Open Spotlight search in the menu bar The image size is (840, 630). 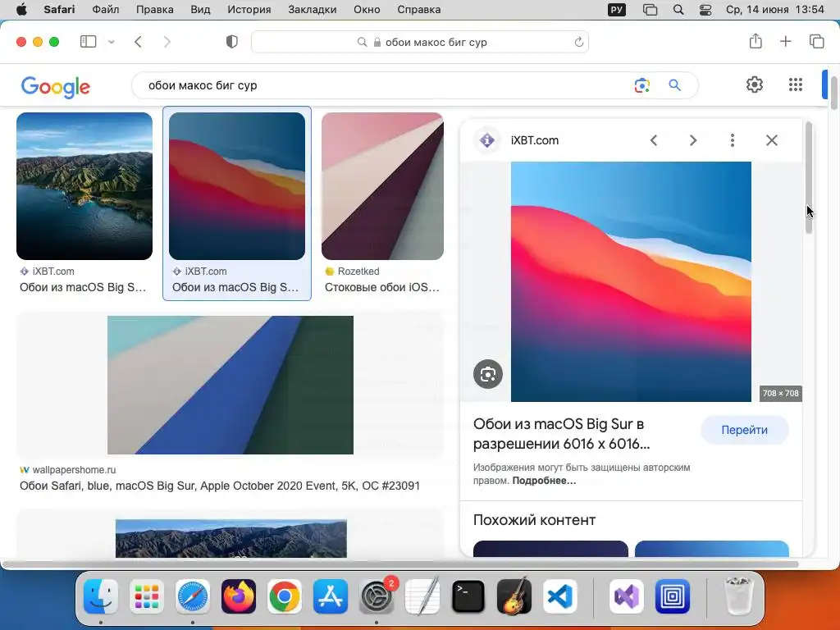678,10
